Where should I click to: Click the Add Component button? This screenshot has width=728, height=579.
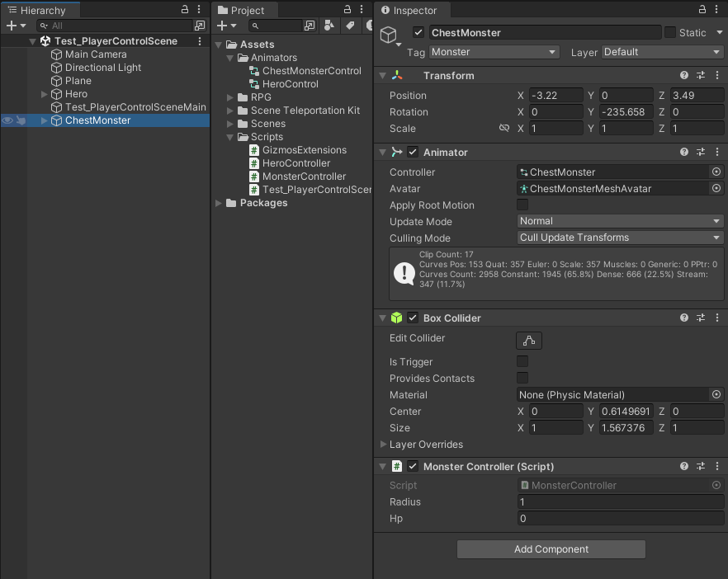pyautogui.click(x=551, y=549)
